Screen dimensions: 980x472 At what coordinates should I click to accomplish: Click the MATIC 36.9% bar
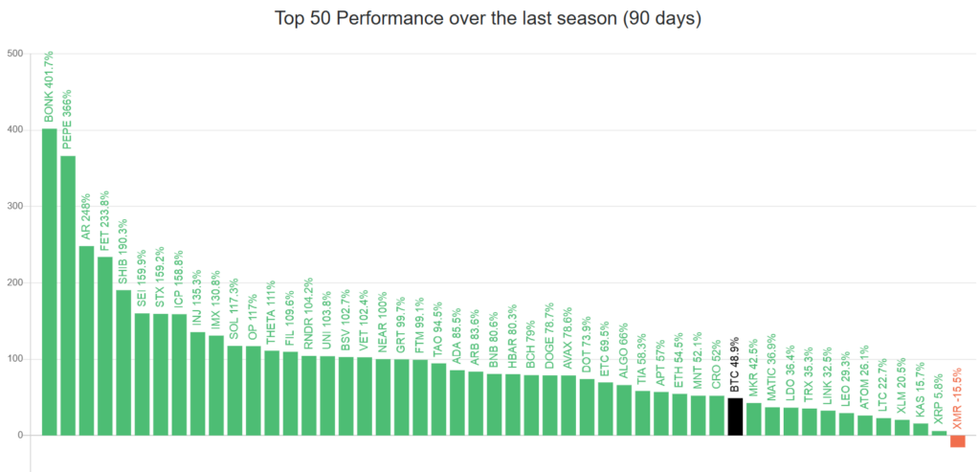pos(772,420)
